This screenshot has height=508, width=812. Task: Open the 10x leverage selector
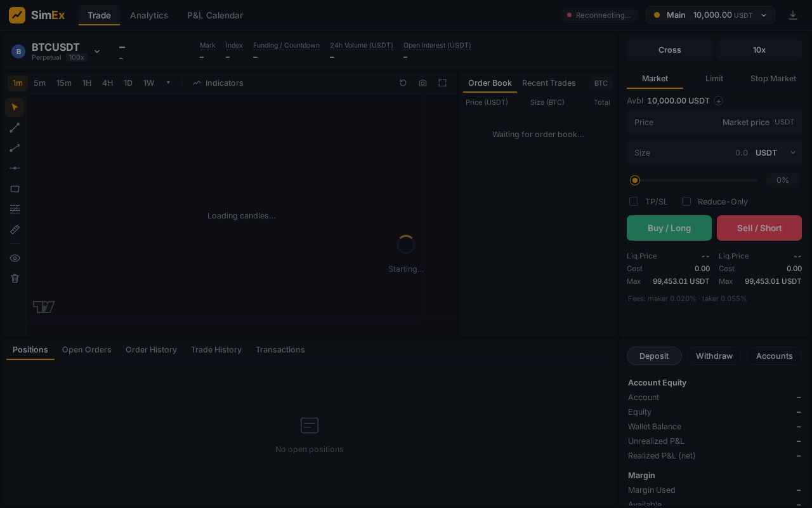pyautogui.click(x=759, y=50)
